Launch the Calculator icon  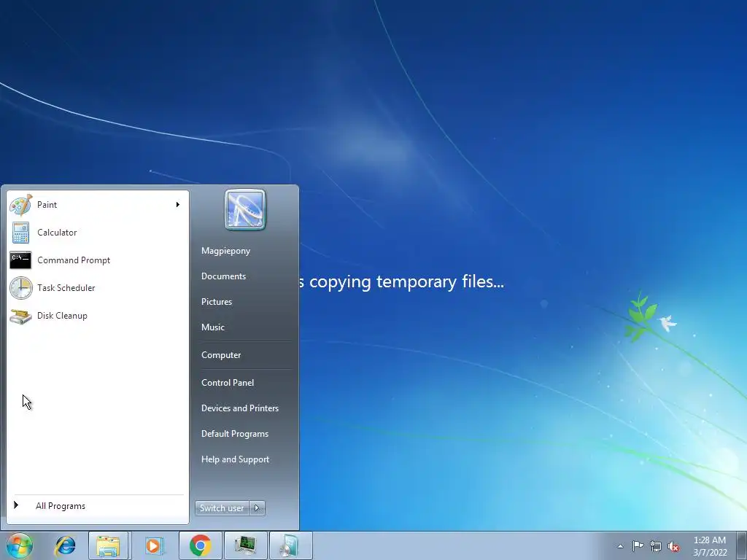click(x=20, y=233)
